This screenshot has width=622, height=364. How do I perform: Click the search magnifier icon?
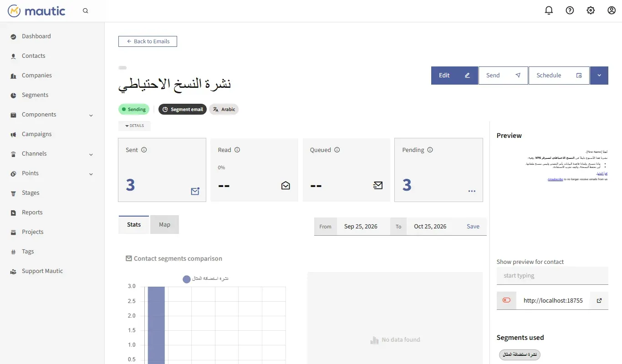point(86,11)
